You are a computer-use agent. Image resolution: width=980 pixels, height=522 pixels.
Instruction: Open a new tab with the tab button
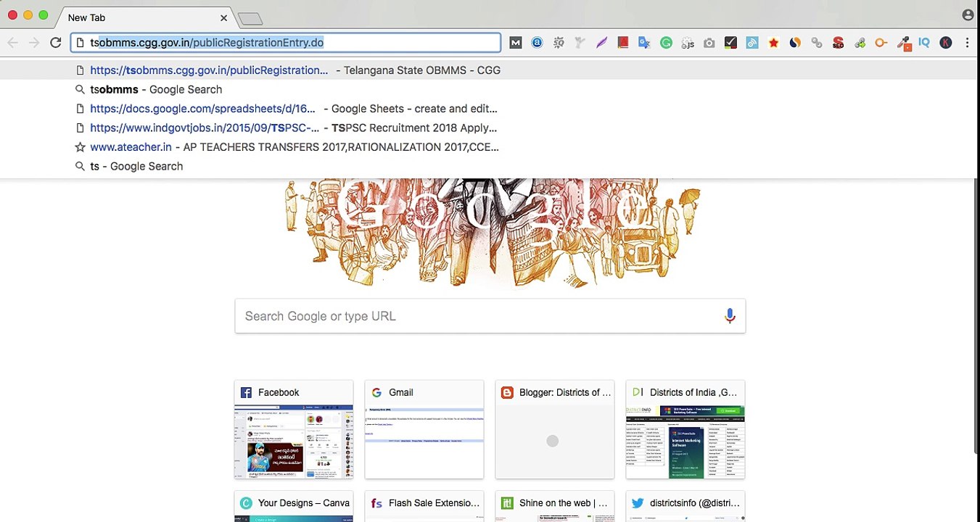pos(250,19)
